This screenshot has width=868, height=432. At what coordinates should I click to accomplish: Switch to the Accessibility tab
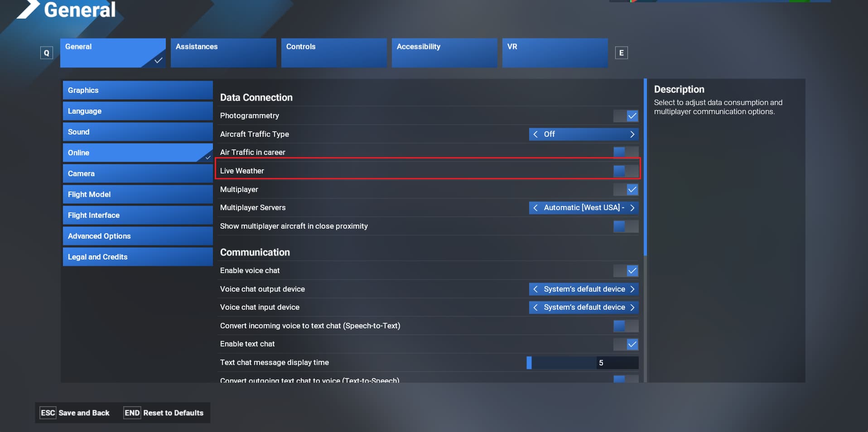click(x=444, y=53)
